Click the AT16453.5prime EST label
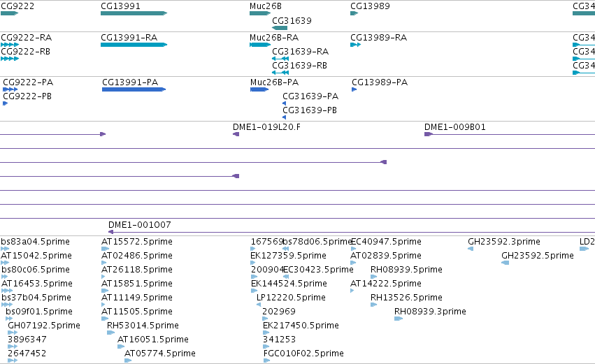 click(x=36, y=284)
